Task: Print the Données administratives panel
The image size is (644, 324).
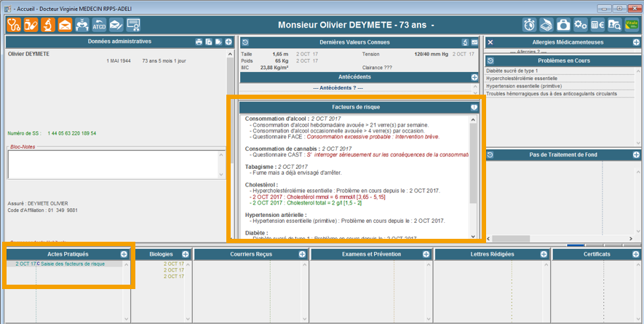Action: coord(199,42)
